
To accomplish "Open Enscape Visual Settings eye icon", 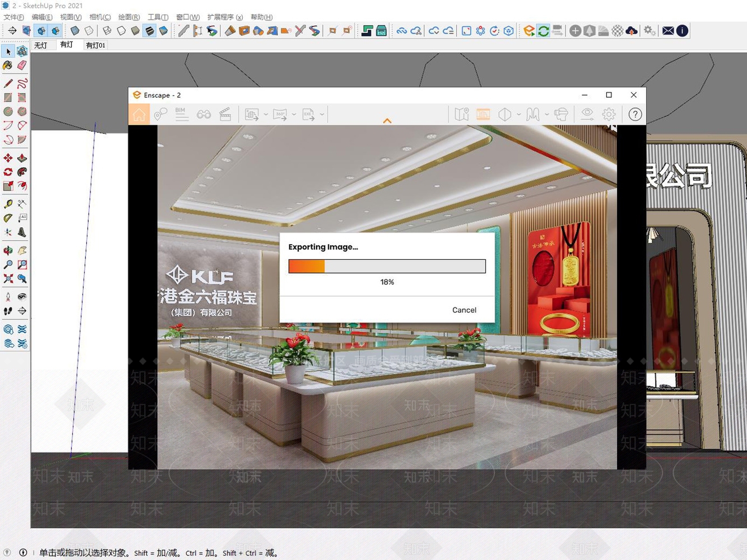I will point(587,114).
